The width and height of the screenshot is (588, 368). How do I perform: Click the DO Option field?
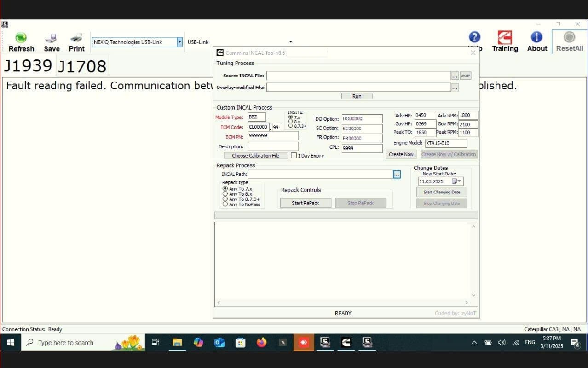tap(362, 119)
